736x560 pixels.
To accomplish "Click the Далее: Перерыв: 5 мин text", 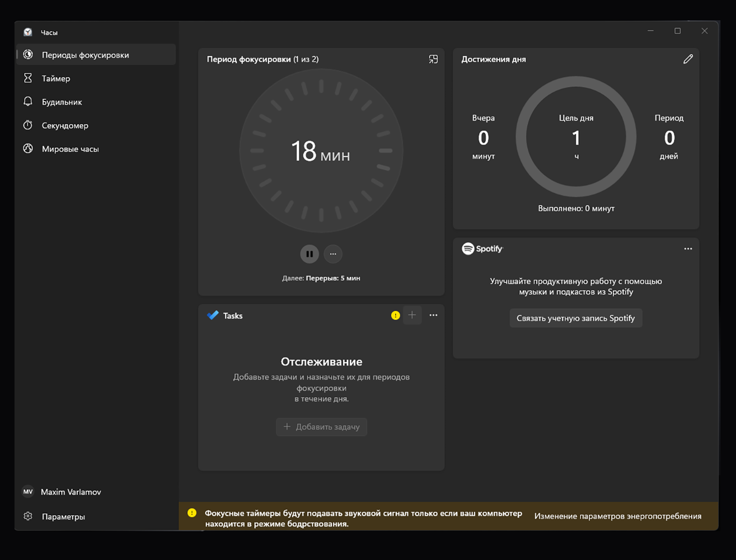I will click(321, 278).
